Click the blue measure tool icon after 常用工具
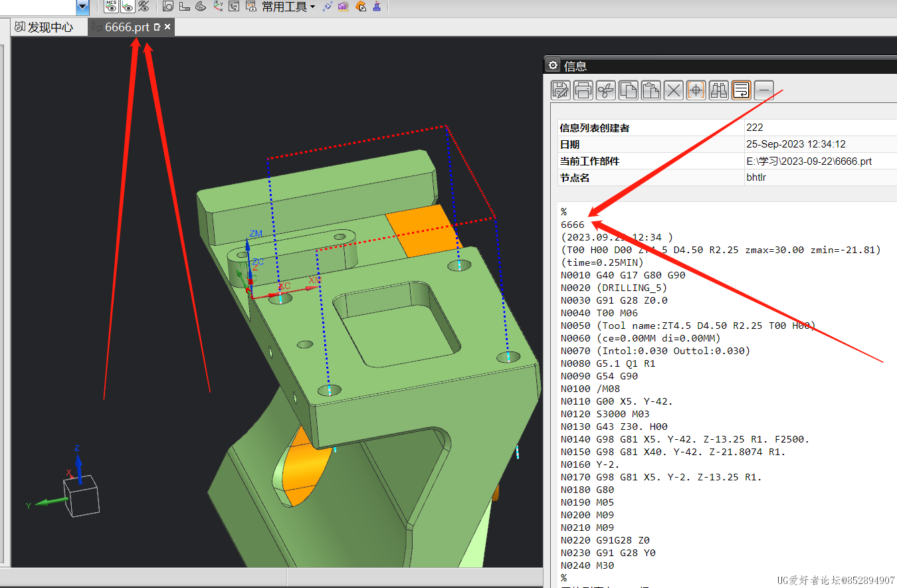 click(x=327, y=7)
